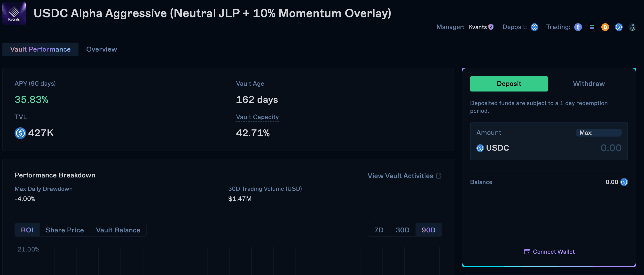
Task: Click the USDC coin icon beside TVL value
Action: [x=20, y=133]
